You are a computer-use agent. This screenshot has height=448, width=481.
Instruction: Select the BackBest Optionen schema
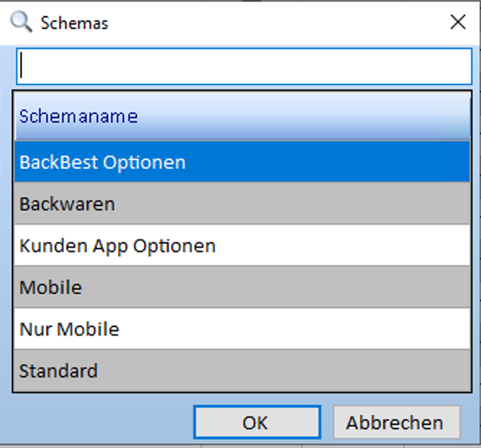(x=243, y=162)
